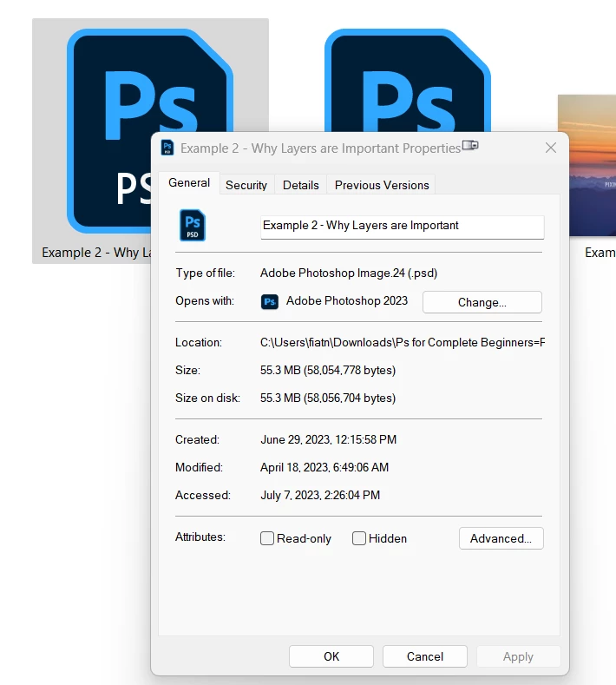This screenshot has height=685, width=616.
Task: Enable the Hidden checkbox
Action: coord(359,538)
